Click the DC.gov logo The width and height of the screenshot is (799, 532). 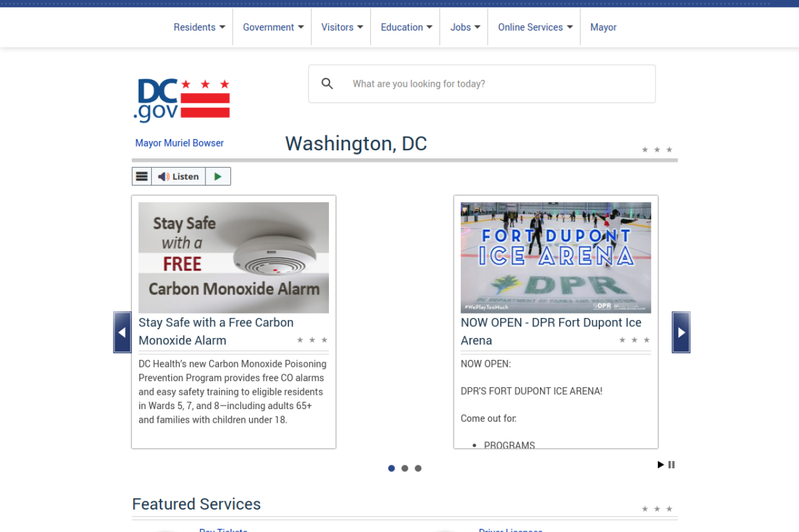(182, 100)
